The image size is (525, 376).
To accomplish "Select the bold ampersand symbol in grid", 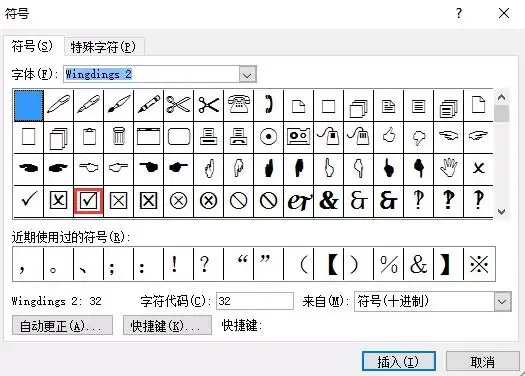I will pos(328,201).
